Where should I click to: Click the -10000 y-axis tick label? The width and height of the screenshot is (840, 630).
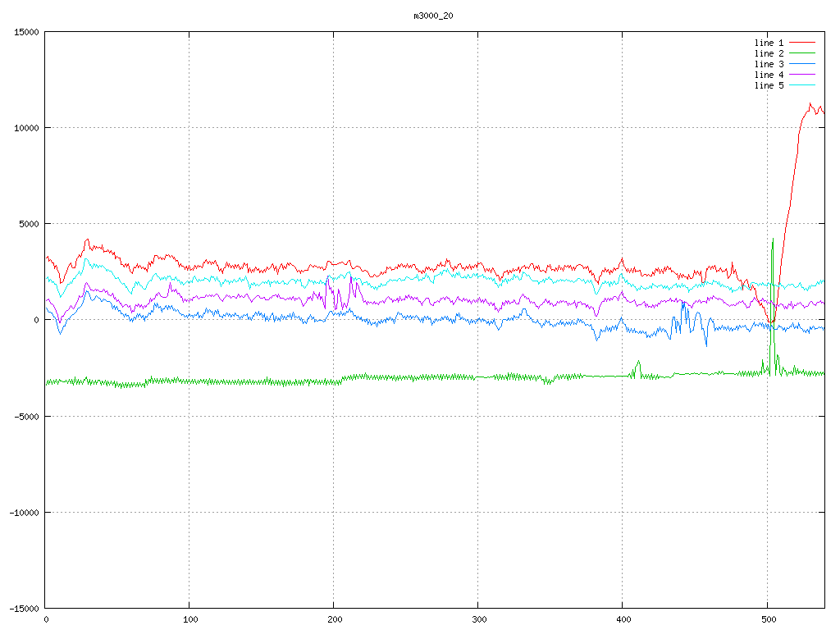pyautogui.click(x=24, y=512)
